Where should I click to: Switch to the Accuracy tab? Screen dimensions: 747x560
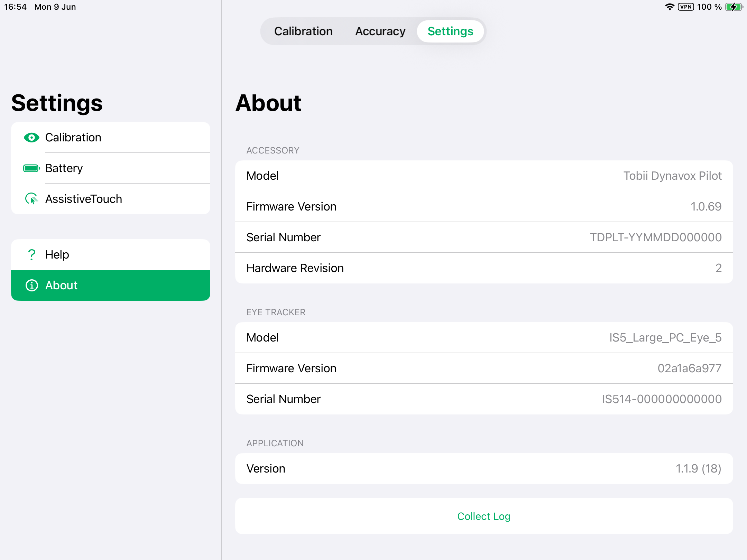coord(380,31)
